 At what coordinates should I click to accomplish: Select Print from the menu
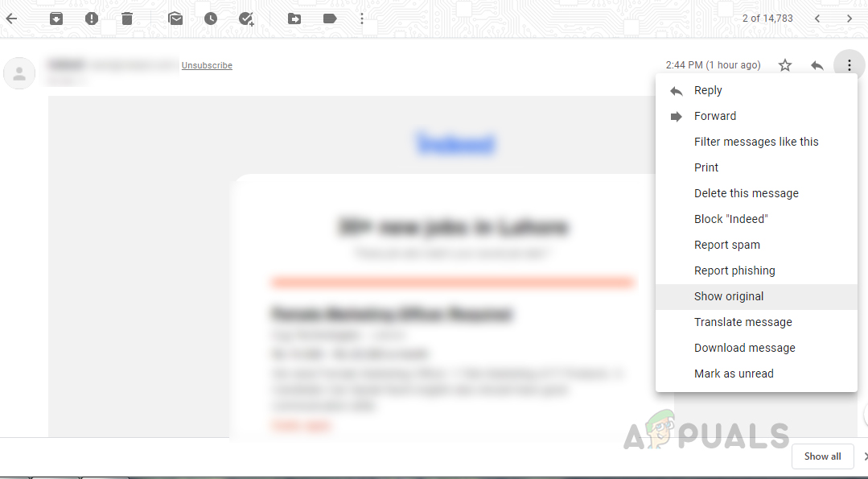[x=756, y=167]
